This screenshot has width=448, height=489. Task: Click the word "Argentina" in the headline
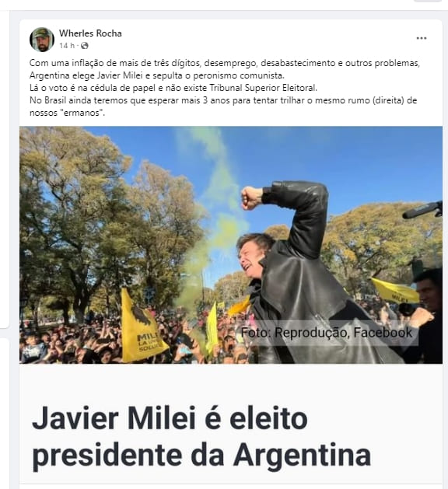tap(303, 454)
